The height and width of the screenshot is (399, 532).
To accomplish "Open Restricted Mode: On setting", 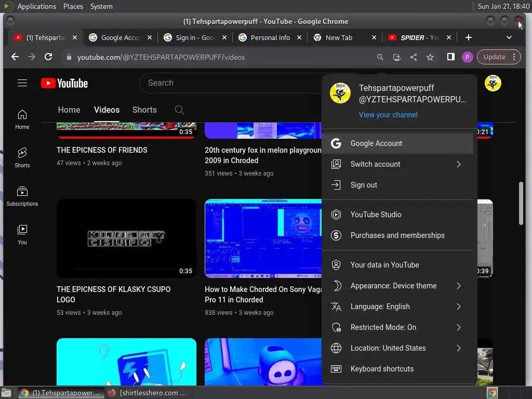I will click(x=397, y=327).
